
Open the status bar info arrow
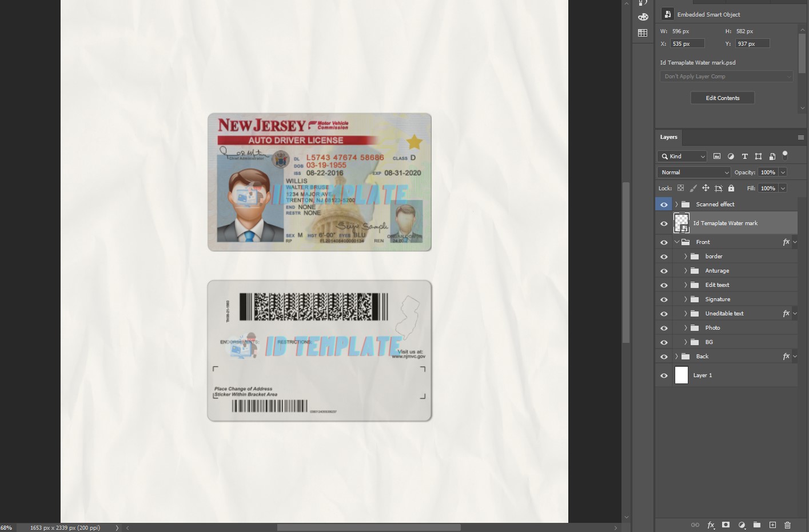point(117,527)
